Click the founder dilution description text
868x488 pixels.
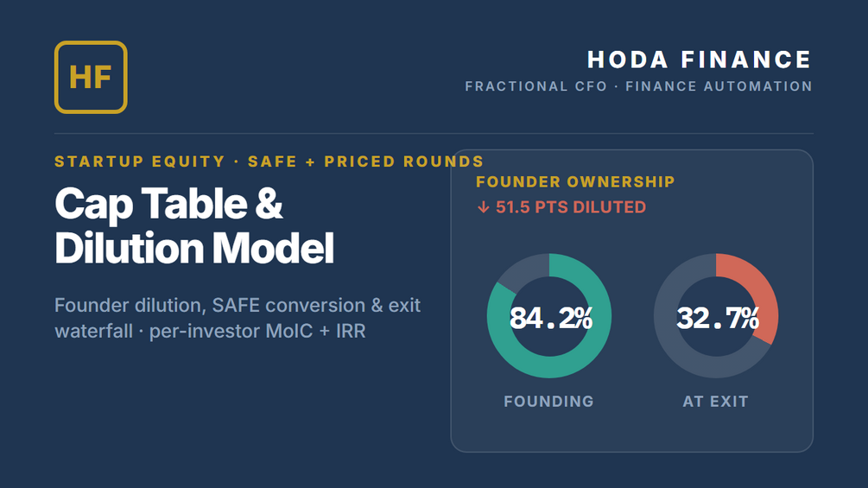[x=238, y=318]
